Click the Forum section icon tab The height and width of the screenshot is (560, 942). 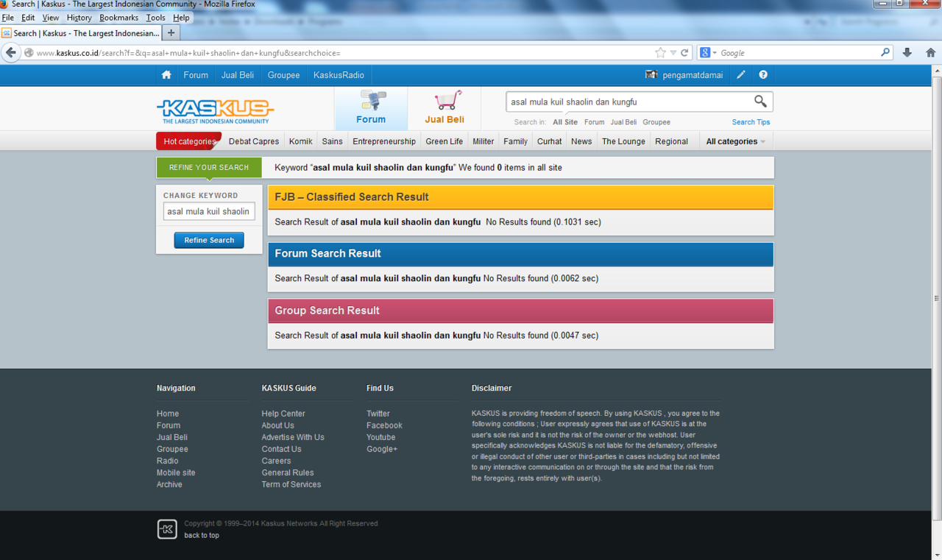[371, 108]
